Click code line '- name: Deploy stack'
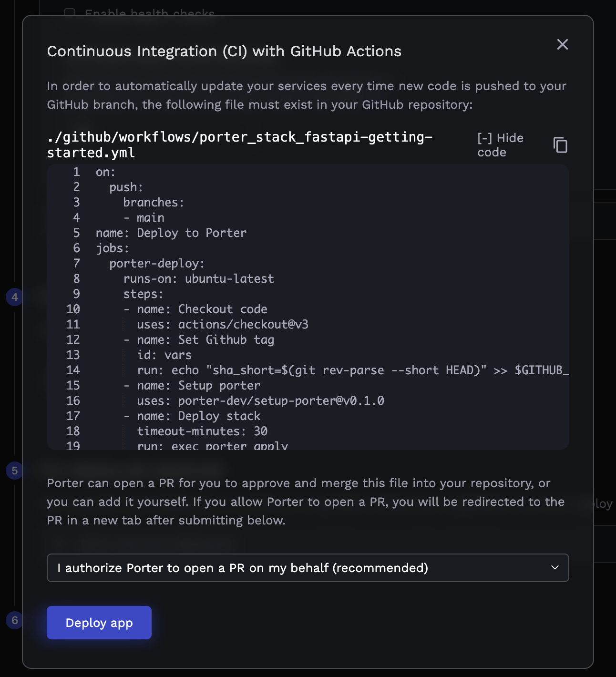The image size is (616, 677). (192, 416)
